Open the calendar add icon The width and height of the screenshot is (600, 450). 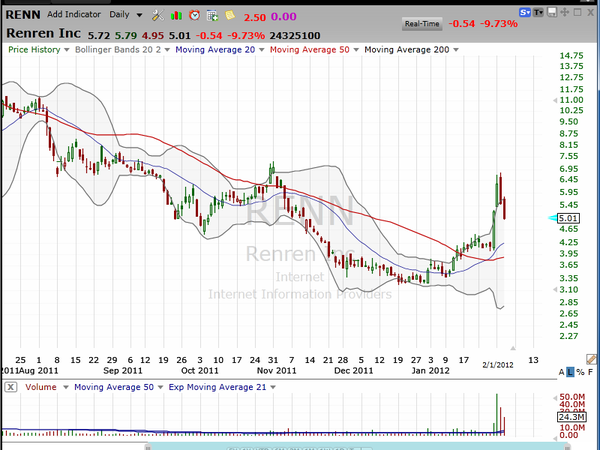212,15
